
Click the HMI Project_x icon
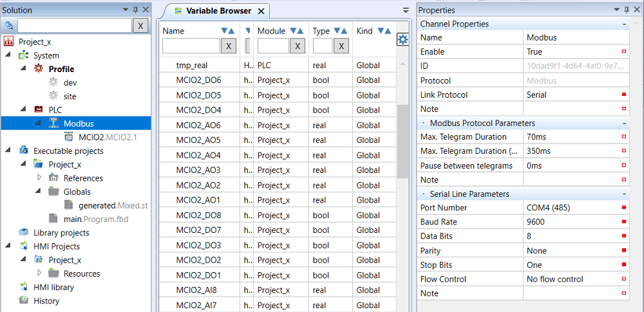(39, 260)
